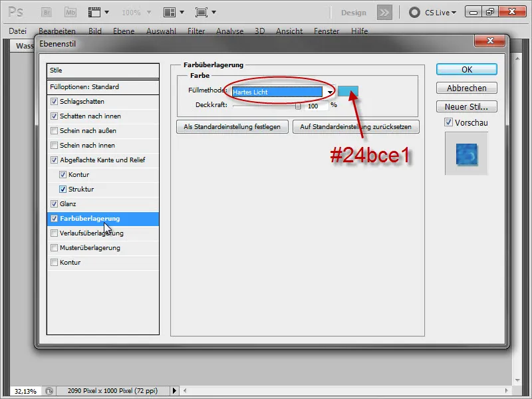
Task: Open the Filter menu
Action: click(x=196, y=31)
